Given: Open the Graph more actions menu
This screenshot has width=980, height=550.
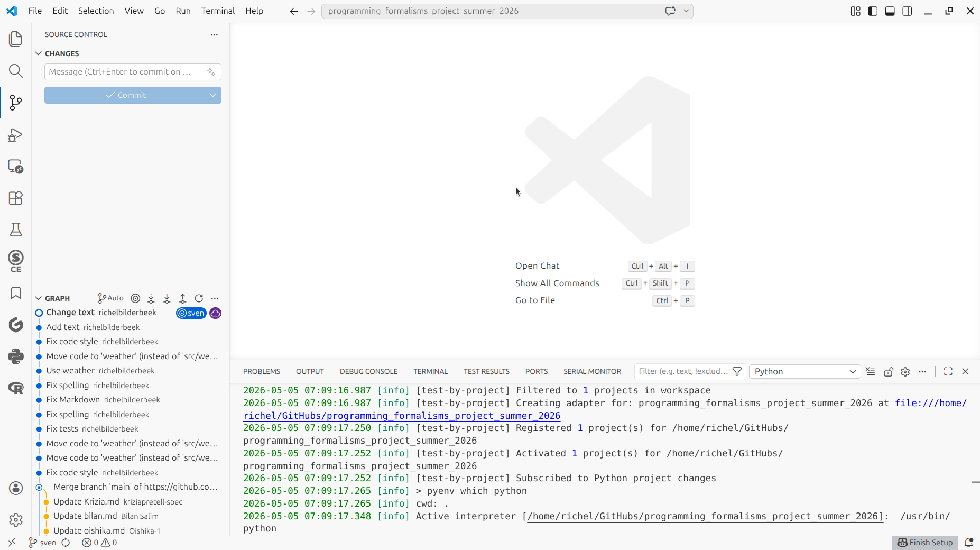Looking at the screenshot, I should point(215,298).
